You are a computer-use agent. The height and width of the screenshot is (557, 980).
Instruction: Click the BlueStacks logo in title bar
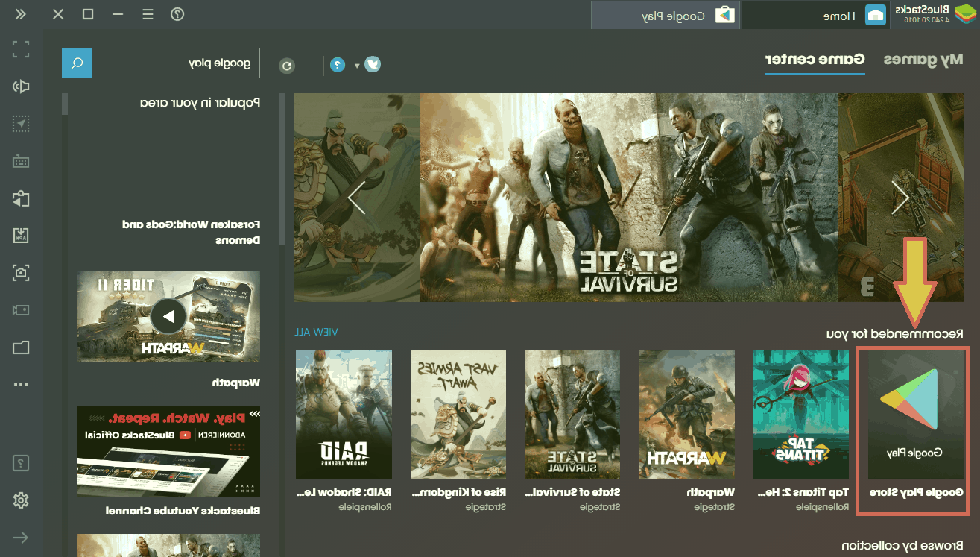pos(965,14)
